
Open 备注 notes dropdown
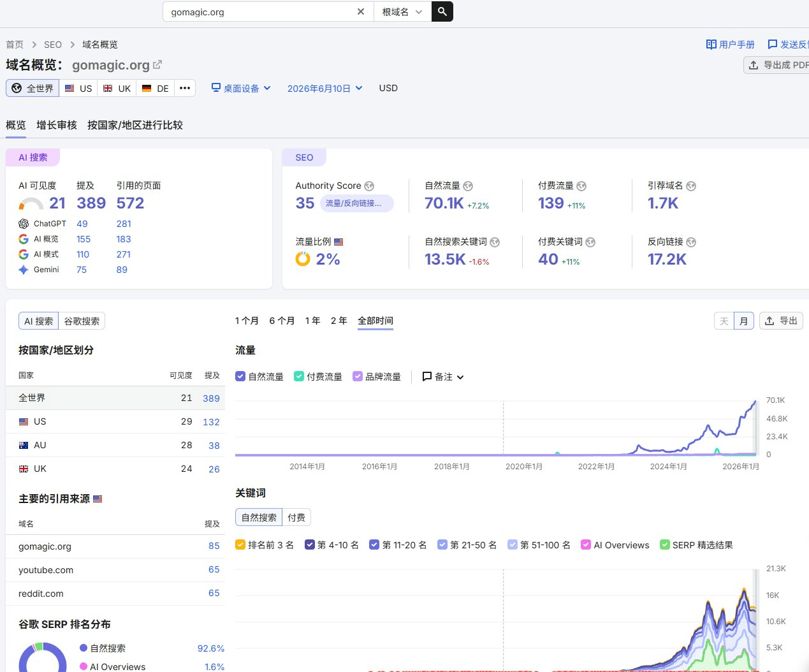click(x=443, y=377)
